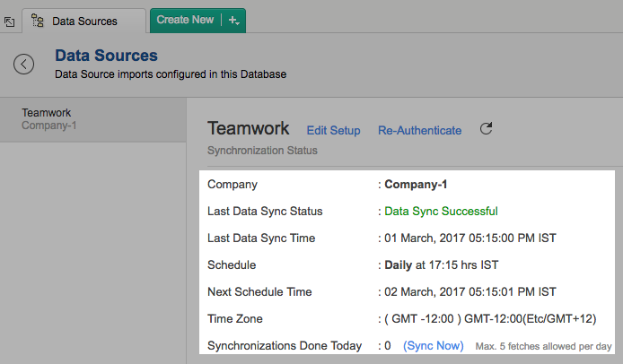Image resolution: width=623 pixels, height=364 pixels.
Task: Click the expand panel icon left of tabs
Action: [9, 20]
